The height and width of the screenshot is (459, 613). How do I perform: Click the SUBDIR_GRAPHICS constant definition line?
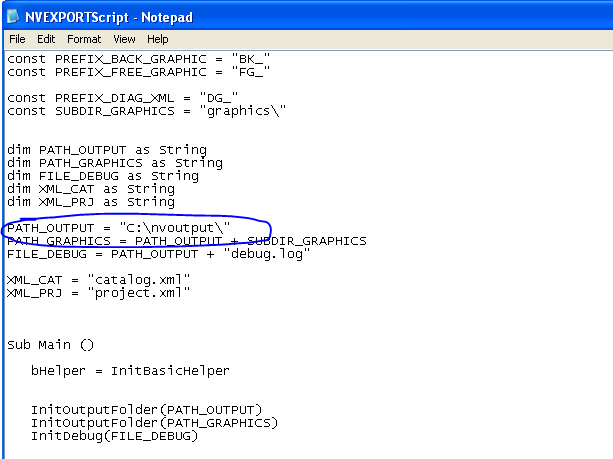click(x=146, y=111)
